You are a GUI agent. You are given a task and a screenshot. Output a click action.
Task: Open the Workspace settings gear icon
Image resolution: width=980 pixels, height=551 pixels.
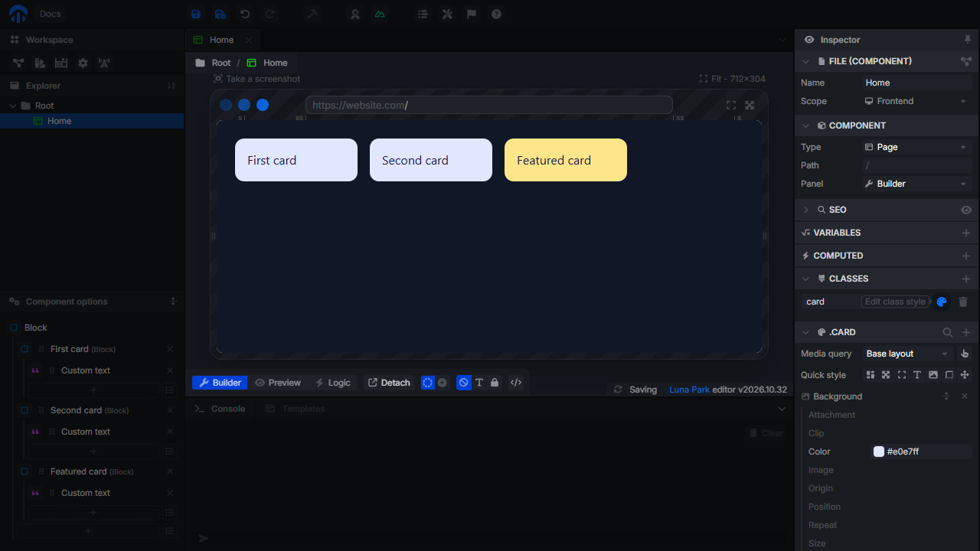tap(83, 63)
